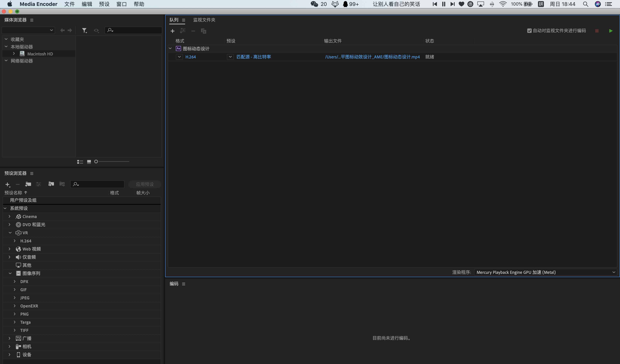The image size is (620, 364).
Task: Create new preset group folder icon
Action: tap(28, 184)
